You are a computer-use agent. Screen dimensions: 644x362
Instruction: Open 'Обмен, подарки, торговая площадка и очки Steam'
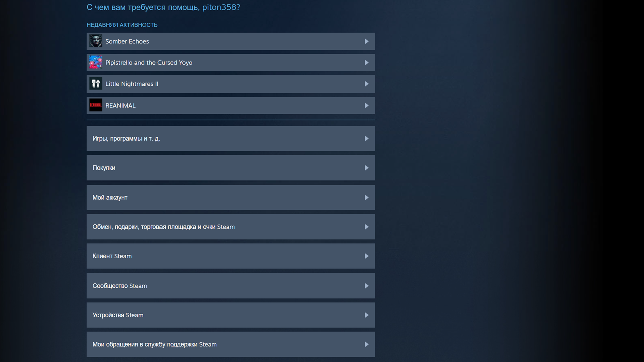[x=230, y=227]
